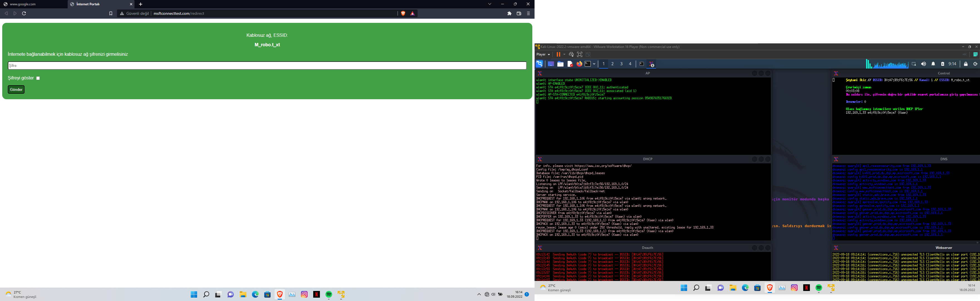Launch Firefox from the Kali panel

(x=579, y=64)
